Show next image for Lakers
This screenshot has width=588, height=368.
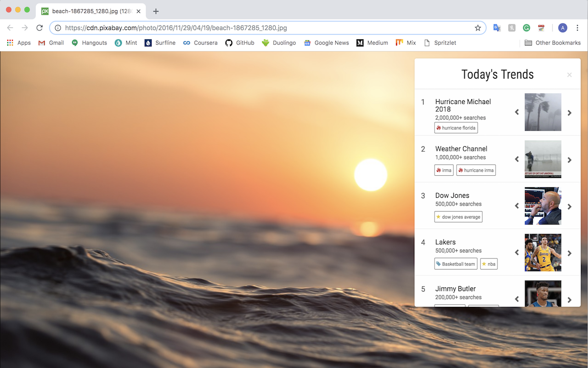click(570, 253)
